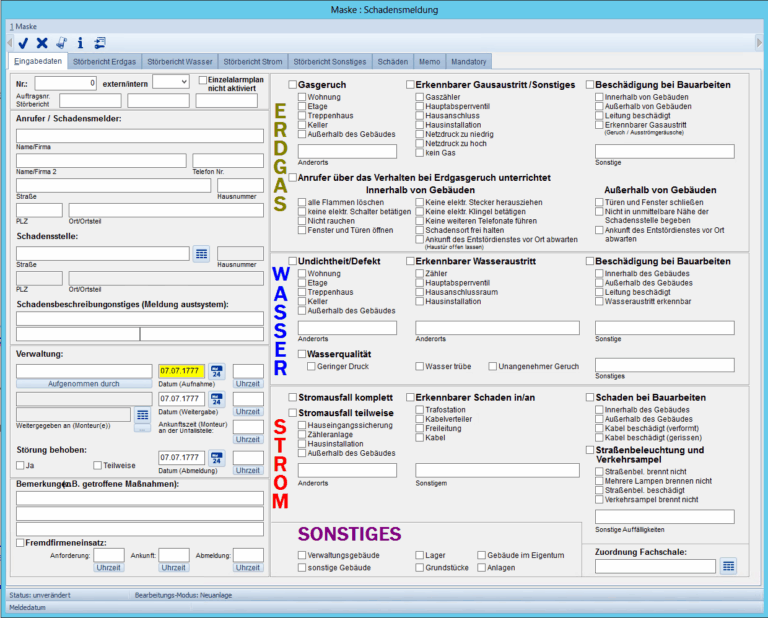Switch to the Störbericht Wasser tab
Screen dimensions: 768x618
click(180, 62)
